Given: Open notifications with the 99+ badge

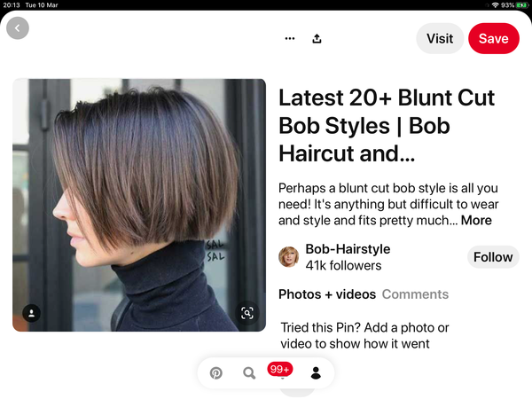Looking at the screenshot, I should tap(280, 370).
